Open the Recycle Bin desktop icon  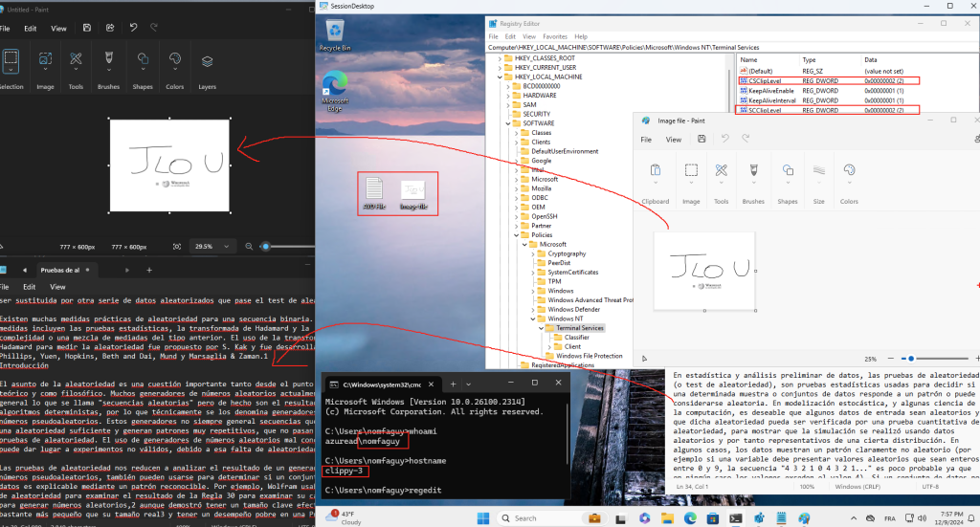[335, 35]
